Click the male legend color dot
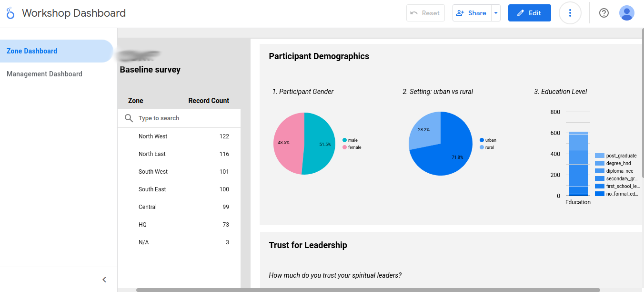The height and width of the screenshot is (292, 644). (x=344, y=140)
